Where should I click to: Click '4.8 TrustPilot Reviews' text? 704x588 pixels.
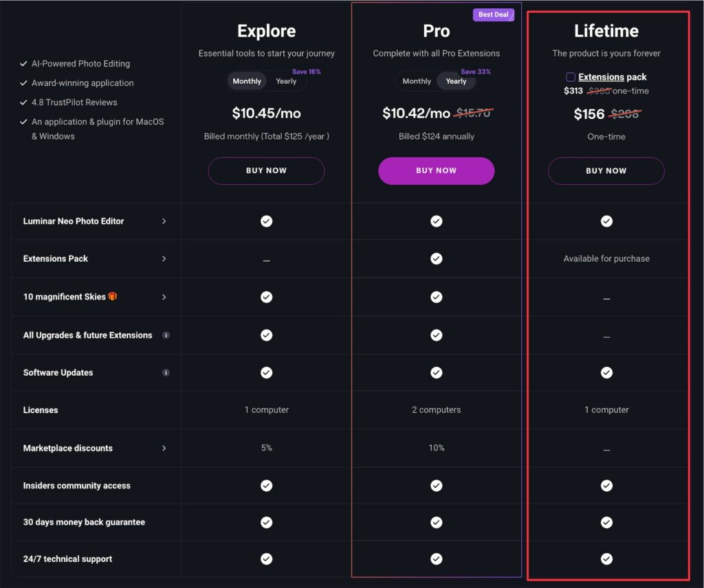click(x=74, y=102)
